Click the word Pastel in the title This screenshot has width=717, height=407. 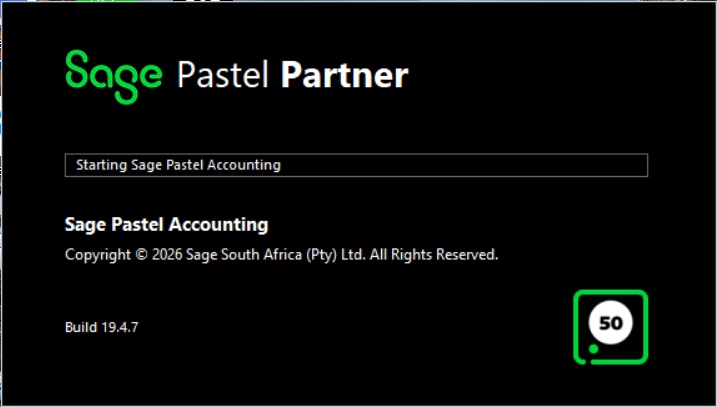[224, 75]
